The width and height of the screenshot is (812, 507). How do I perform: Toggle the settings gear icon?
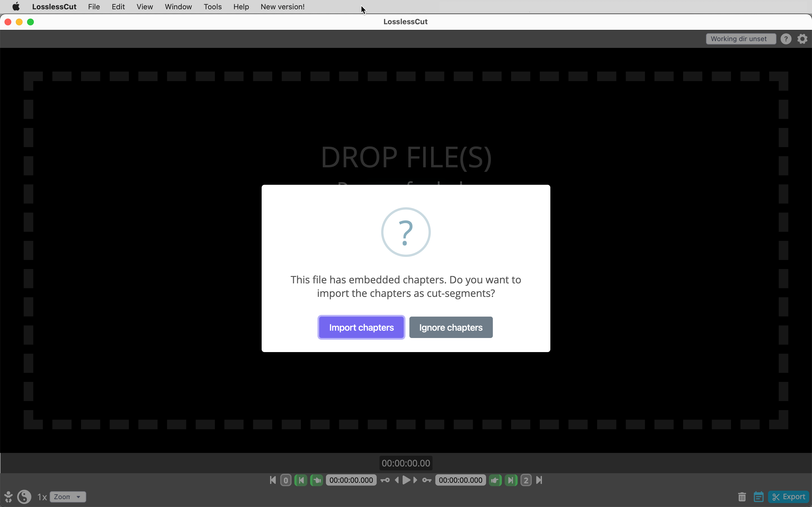[803, 39]
